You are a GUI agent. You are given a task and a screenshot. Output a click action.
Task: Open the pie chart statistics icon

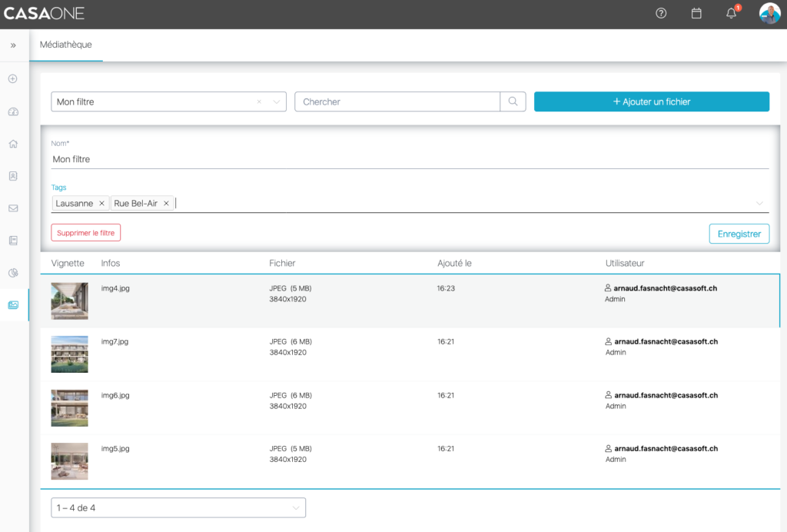(13, 273)
